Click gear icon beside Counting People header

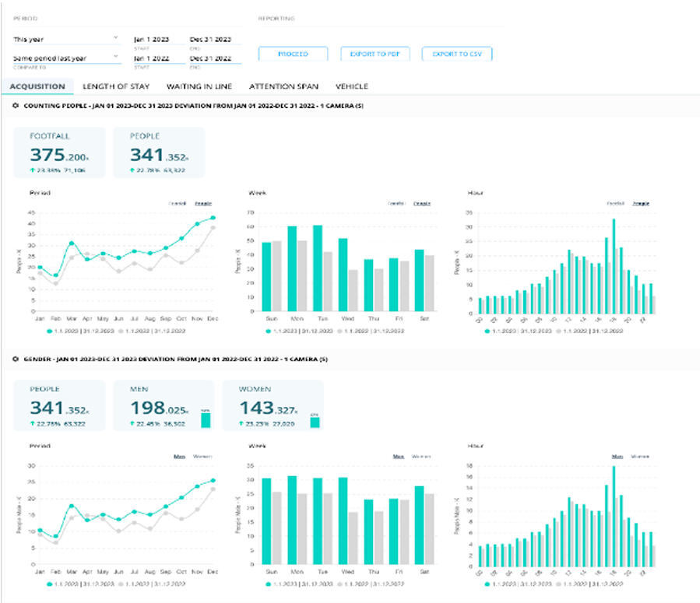(16, 106)
